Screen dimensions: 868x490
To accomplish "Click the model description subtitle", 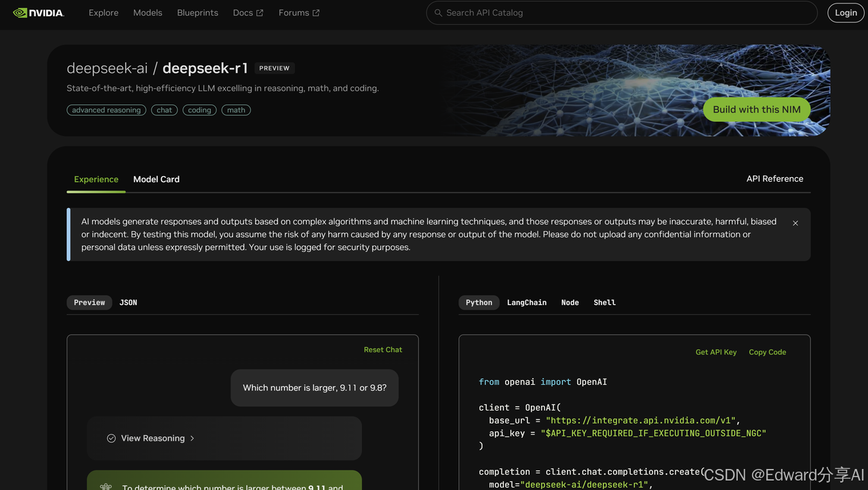I will point(222,88).
